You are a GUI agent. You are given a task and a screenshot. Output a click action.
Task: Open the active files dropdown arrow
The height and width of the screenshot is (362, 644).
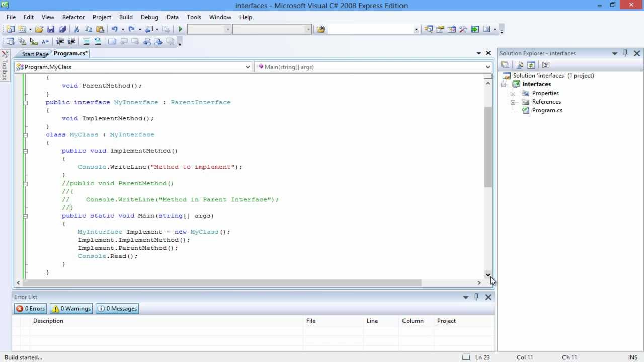click(x=478, y=53)
